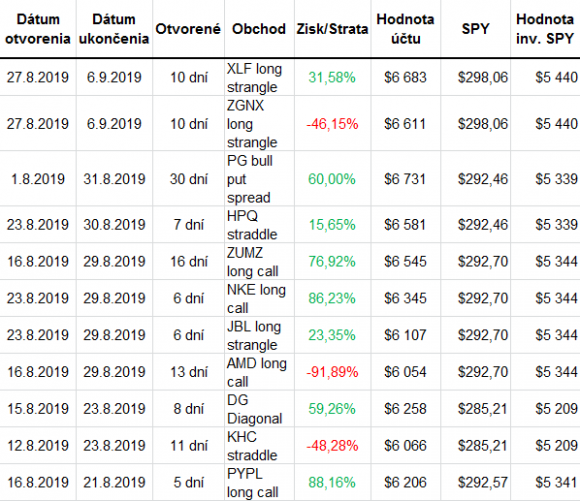Select the 7 dní duration cell

(189, 225)
